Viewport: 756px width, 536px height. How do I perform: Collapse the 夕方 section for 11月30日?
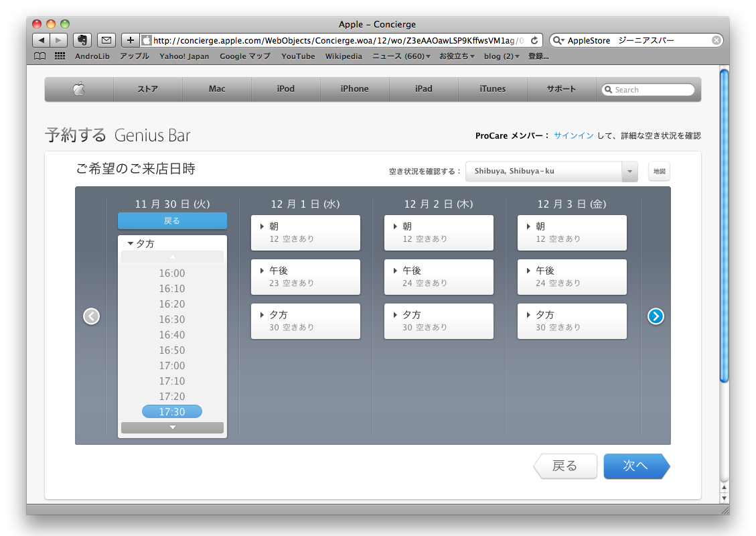[x=141, y=244]
